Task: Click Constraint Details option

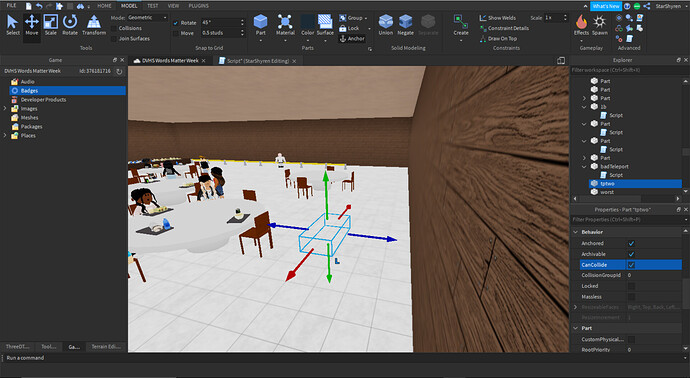Action: click(504, 28)
